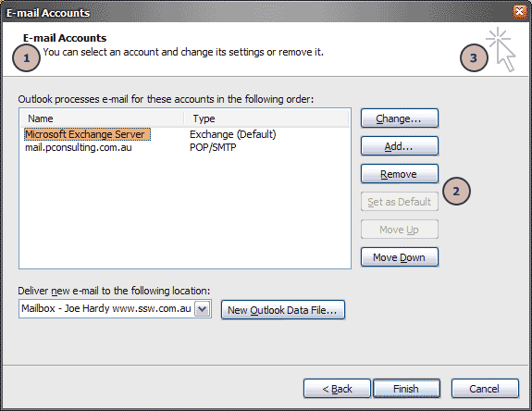Go back with the Back button
This screenshot has width=532, height=411.
pyautogui.click(x=337, y=389)
